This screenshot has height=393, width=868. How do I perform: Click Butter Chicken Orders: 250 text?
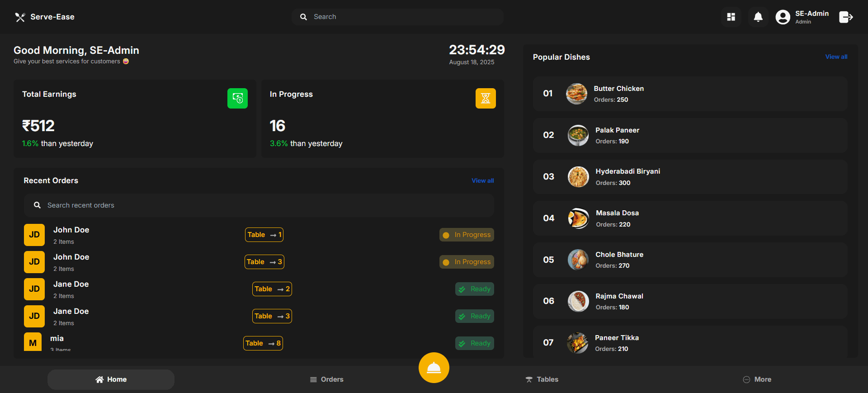click(x=611, y=100)
